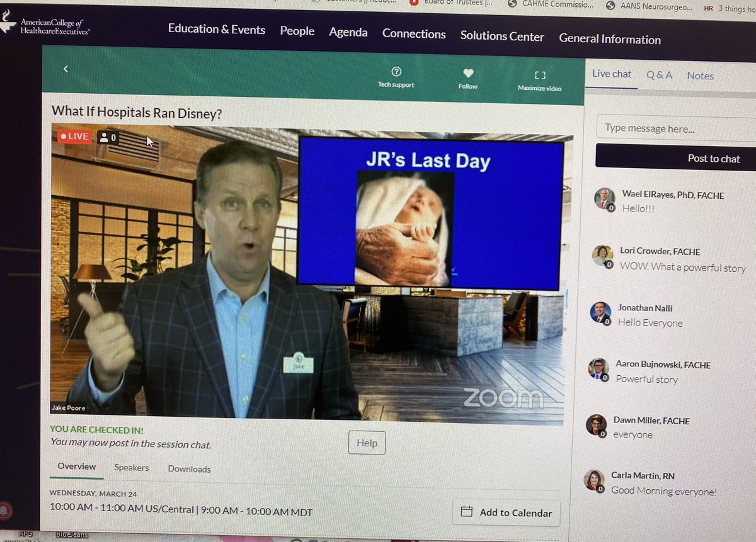Open the Education & Events menu
Viewport: 756px width, 542px height.
point(217,29)
